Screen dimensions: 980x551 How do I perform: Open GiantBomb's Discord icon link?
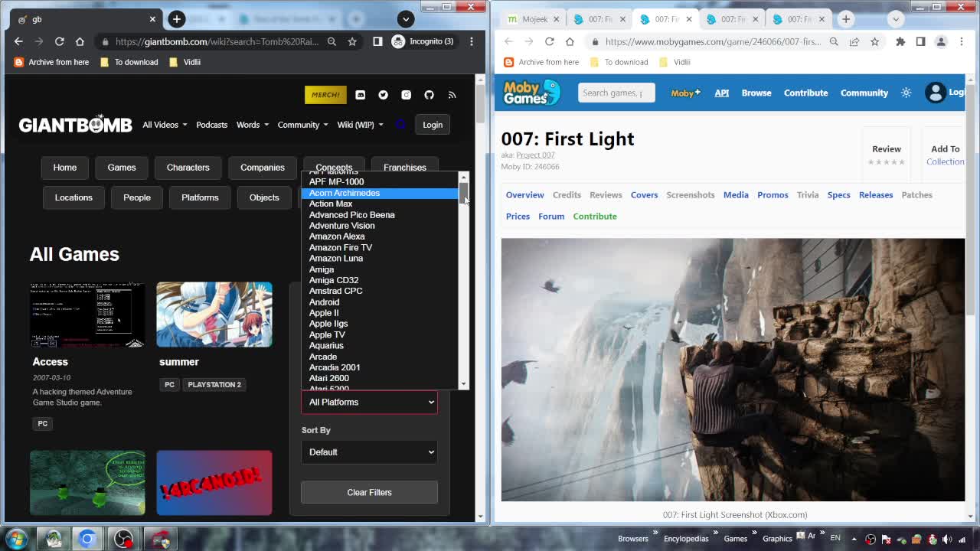point(360,95)
